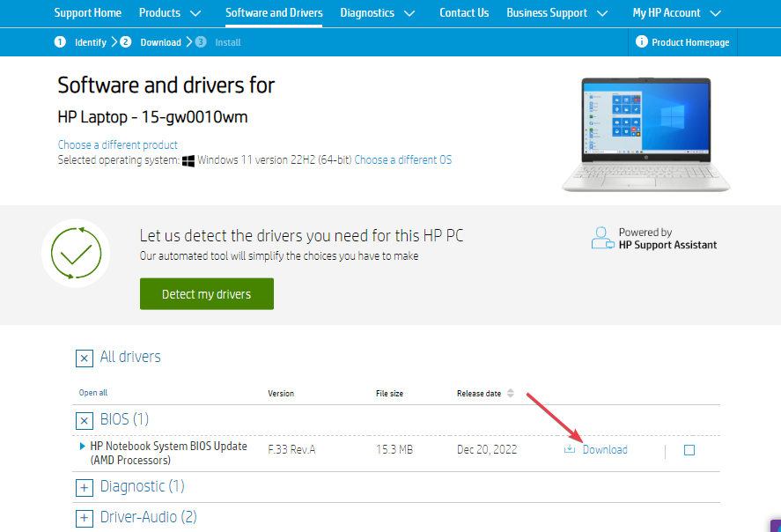
Task: Click the Windows logo icon
Action: coord(188,161)
